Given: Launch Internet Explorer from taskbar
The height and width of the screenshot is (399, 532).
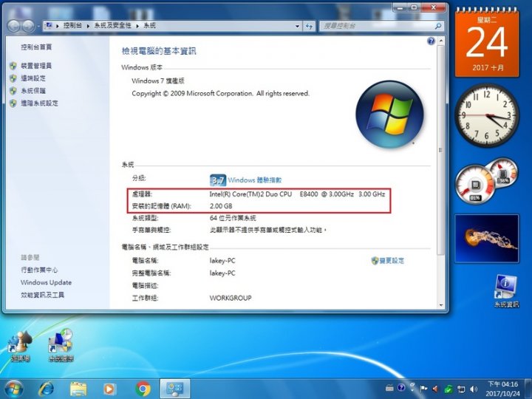Looking at the screenshot, I should pyautogui.click(x=46, y=389).
